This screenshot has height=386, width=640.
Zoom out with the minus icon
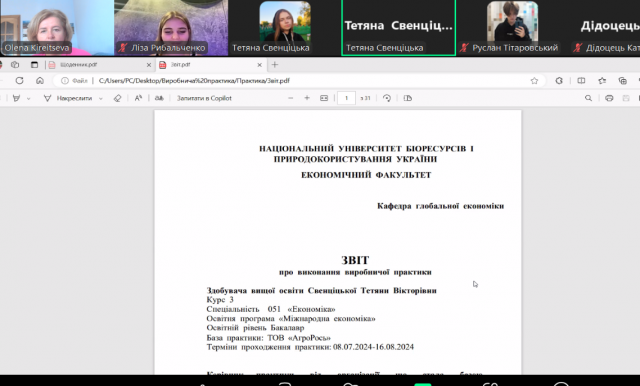291,98
